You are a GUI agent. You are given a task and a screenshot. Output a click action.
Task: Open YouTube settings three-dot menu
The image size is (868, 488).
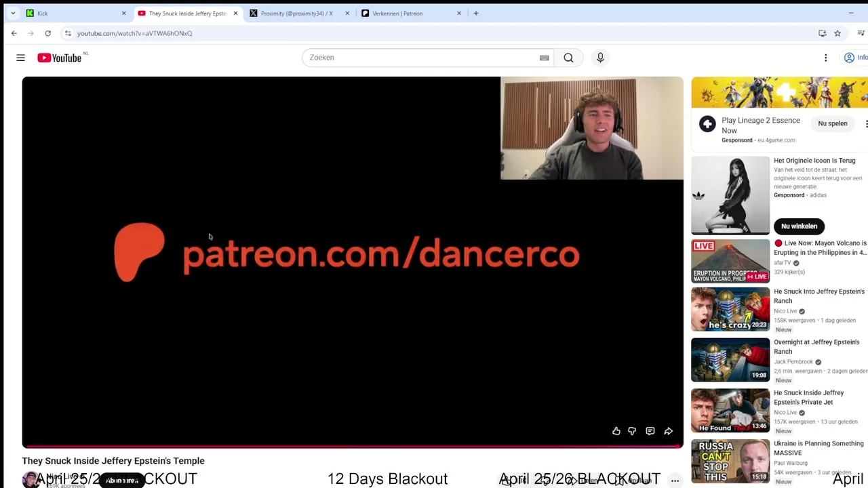825,58
